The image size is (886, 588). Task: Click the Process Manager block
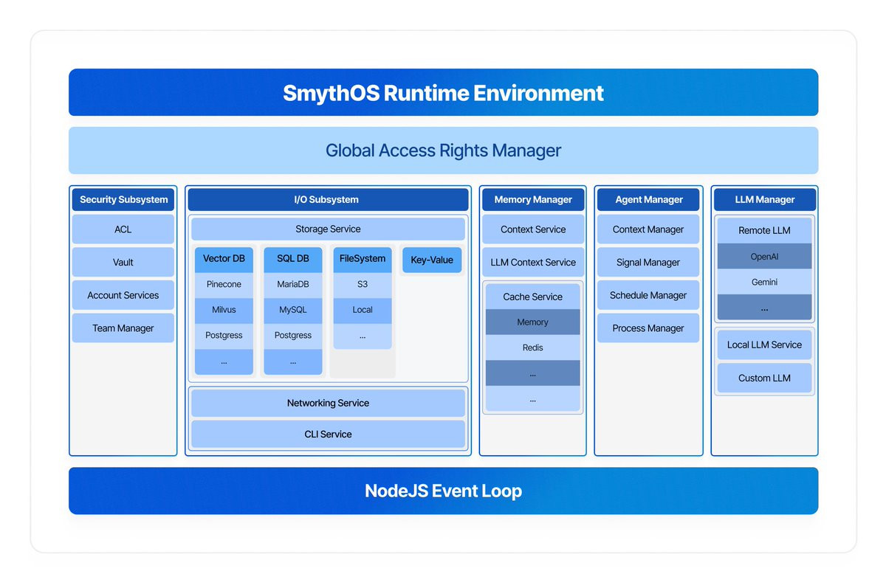coord(648,328)
